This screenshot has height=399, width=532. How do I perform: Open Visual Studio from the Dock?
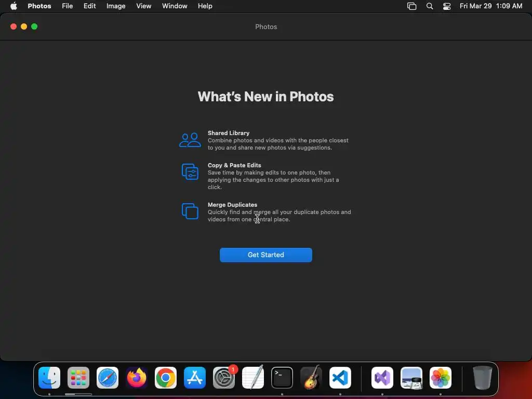point(382,378)
